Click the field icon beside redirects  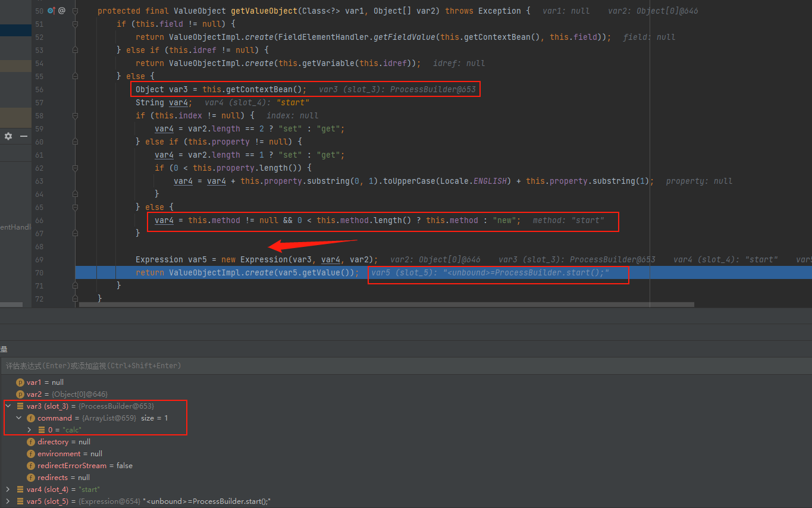click(31, 478)
